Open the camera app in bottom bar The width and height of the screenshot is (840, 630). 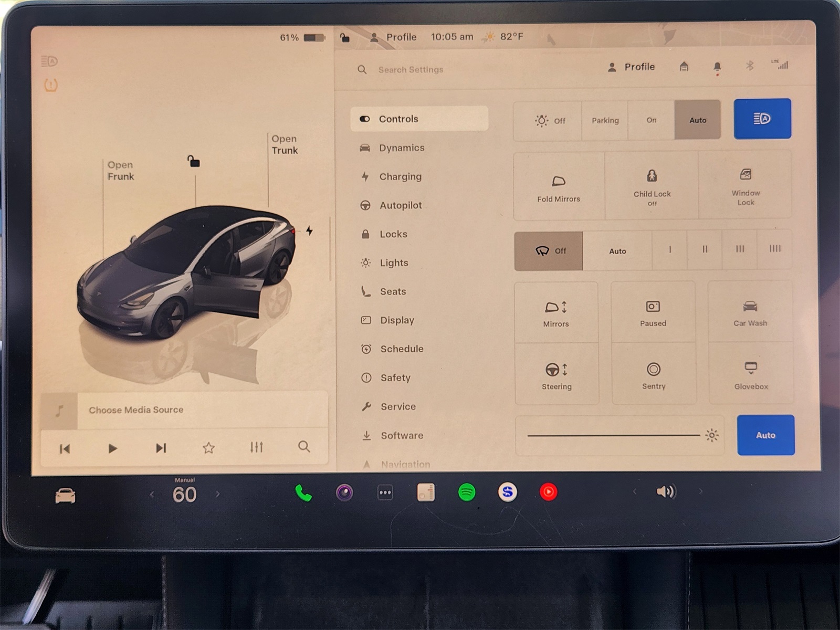(x=344, y=492)
